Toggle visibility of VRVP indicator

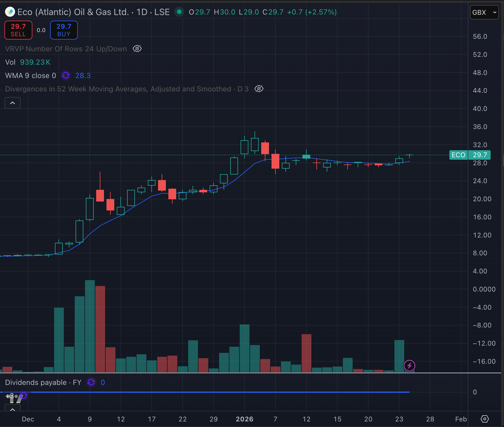(137, 49)
